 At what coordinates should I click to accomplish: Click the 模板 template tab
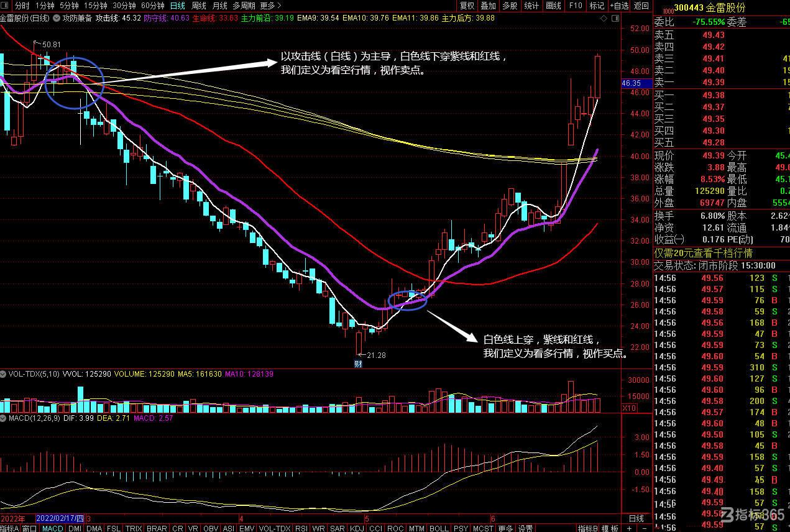610,528
